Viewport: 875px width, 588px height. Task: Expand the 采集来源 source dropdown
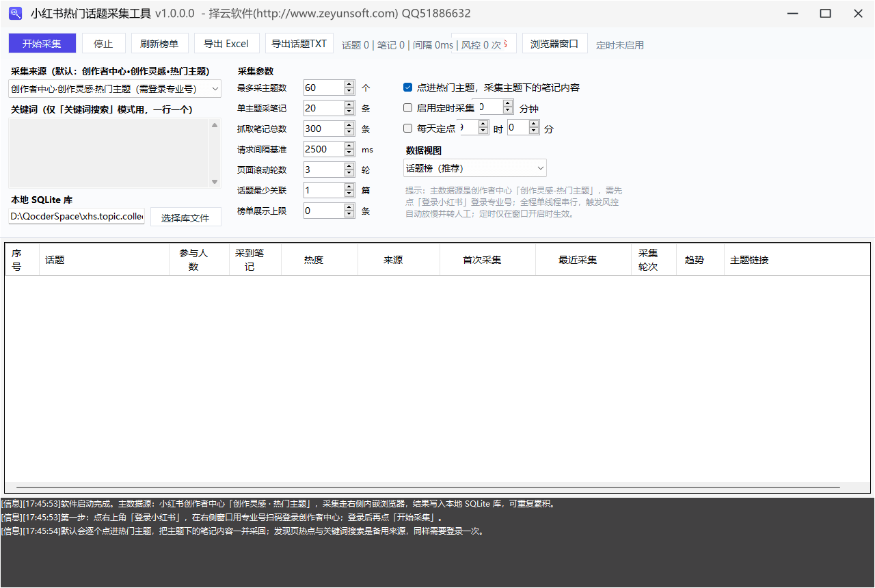point(115,89)
